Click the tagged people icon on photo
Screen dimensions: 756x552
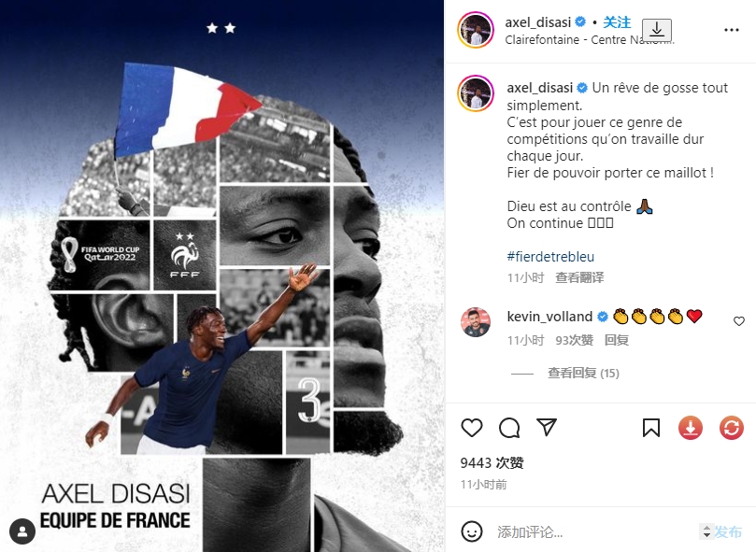(x=22, y=531)
